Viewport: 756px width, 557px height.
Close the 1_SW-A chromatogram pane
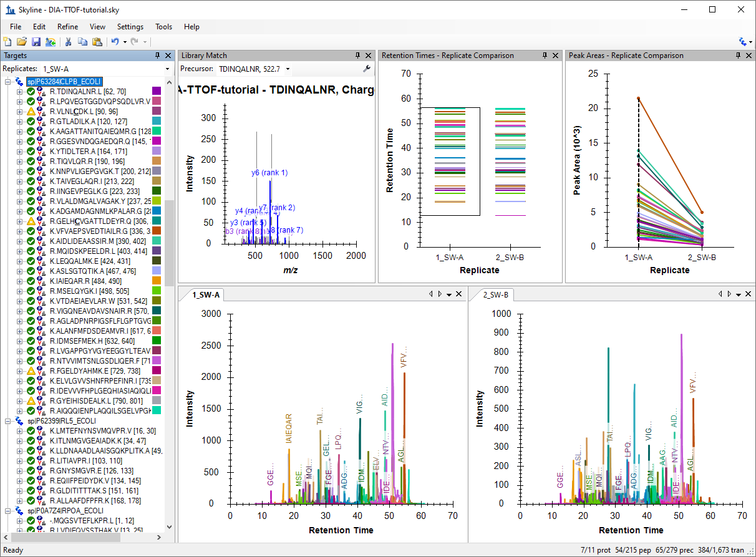[459, 294]
